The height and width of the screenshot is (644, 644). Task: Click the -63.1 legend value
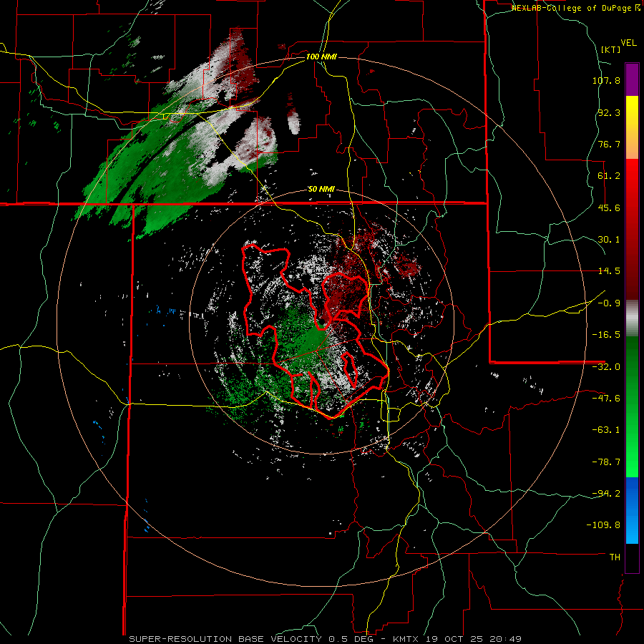606,430
